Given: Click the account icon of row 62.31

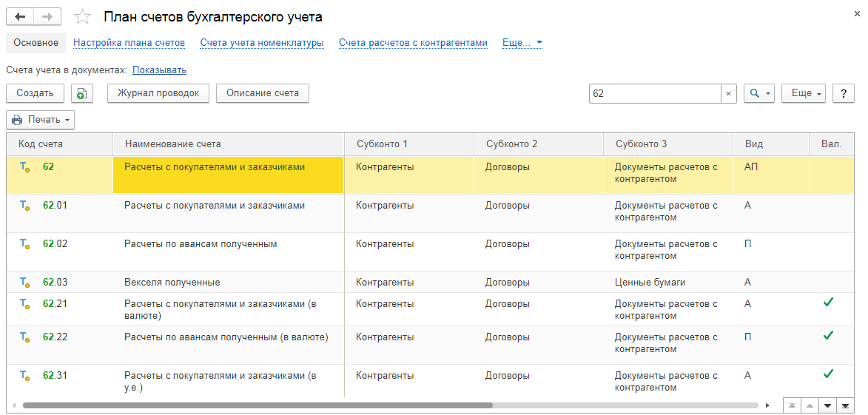Looking at the screenshot, I should tap(24, 376).
